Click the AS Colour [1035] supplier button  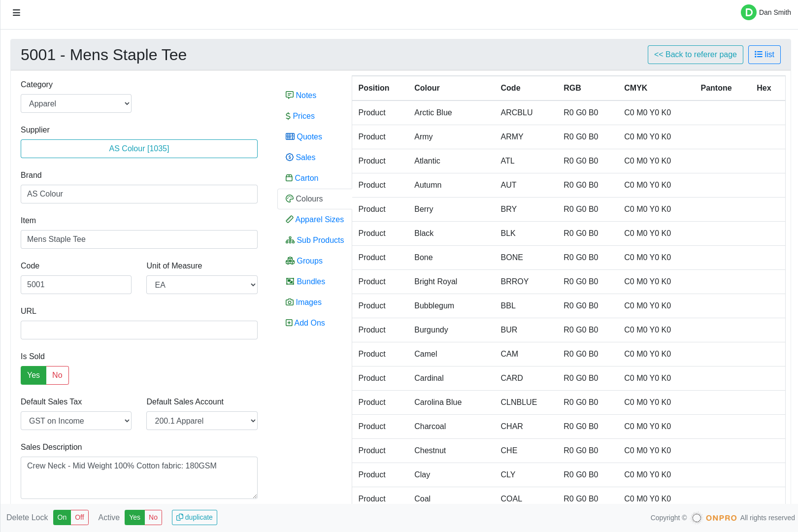(x=139, y=149)
